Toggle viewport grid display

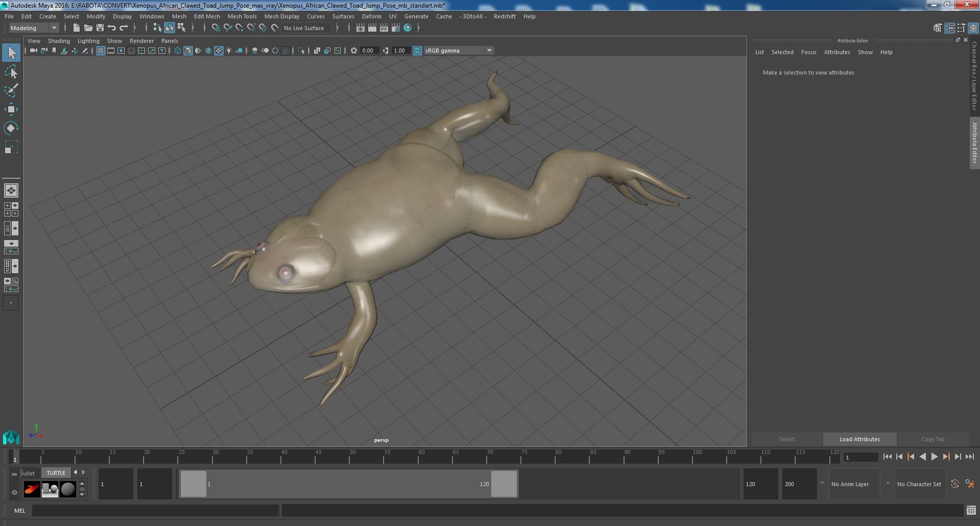101,51
